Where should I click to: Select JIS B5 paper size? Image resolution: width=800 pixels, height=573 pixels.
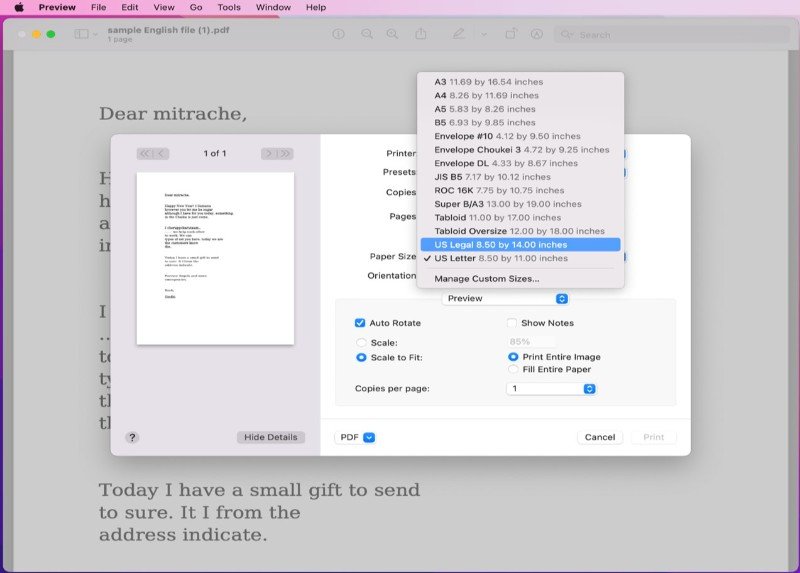coord(520,177)
